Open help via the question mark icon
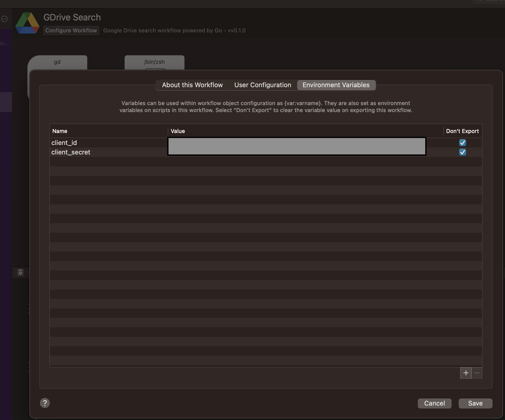Viewport: 505px width, 420px height. (x=45, y=403)
